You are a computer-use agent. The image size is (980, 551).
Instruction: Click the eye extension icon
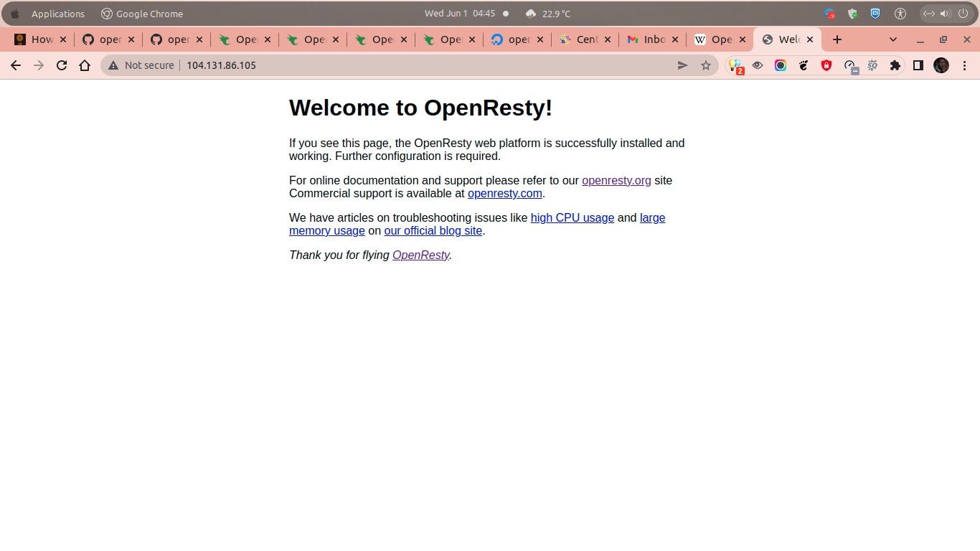point(758,65)
